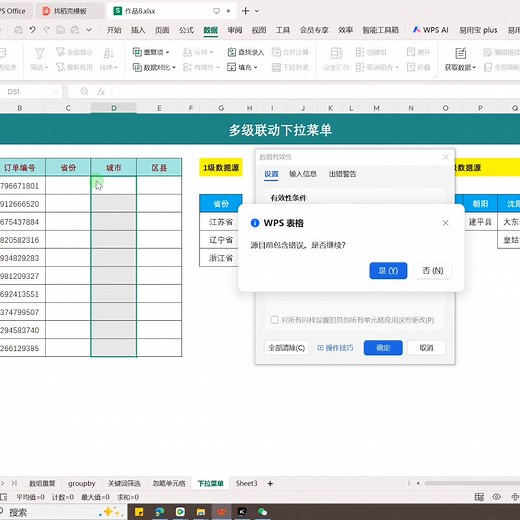The height and width of the screenshot is (520, 520).
Task: Open the 会员专享 ribbon tab
Action: pyautogui.click(x=314, y=30)
